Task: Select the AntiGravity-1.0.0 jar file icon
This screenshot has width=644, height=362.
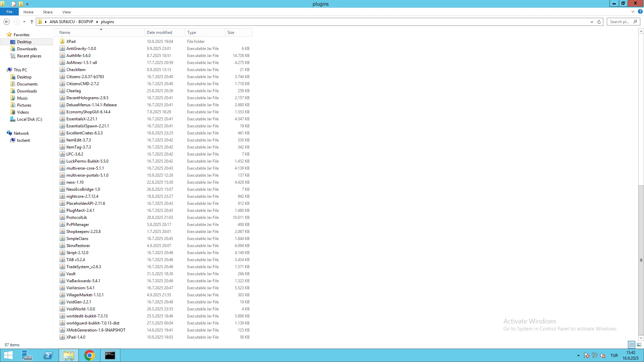Action: [x=62, y=49]
